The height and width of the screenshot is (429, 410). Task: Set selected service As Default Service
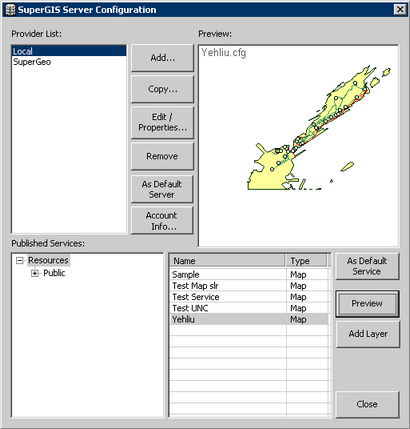coord(367,266)
